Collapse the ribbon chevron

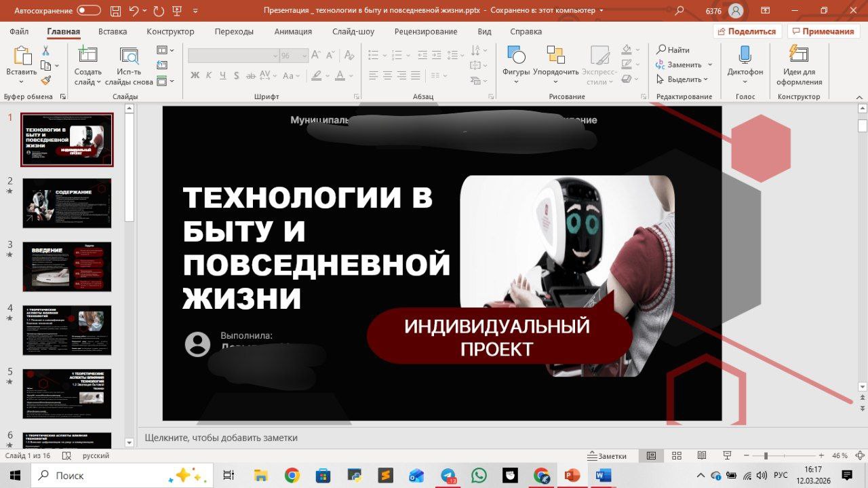click(x=859, y=97)
